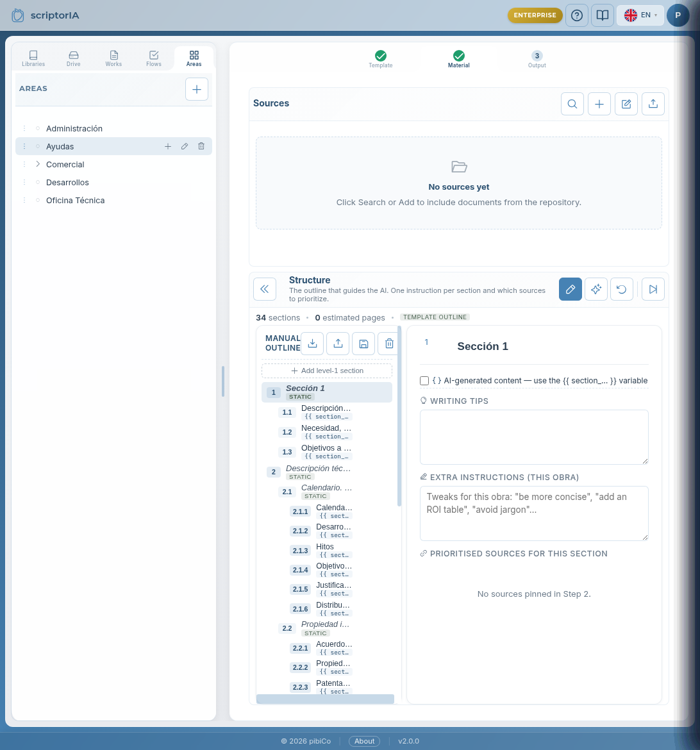This screenshot has height=750, width=700.
Task: Go to the Template step
Action: pyautogui.click(x=380, y=60)
